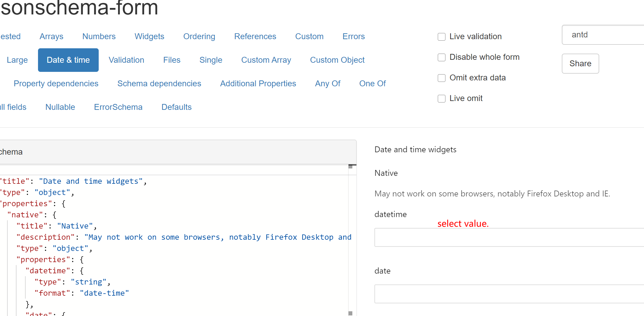Open the Custom Array example
This screenshot has height=316, width=644.
coord(266,60)
